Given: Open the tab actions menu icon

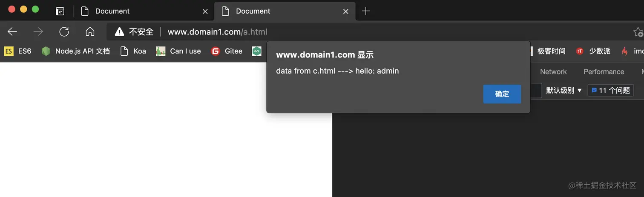Looking at the screenshot, I should tap(60, 11).
